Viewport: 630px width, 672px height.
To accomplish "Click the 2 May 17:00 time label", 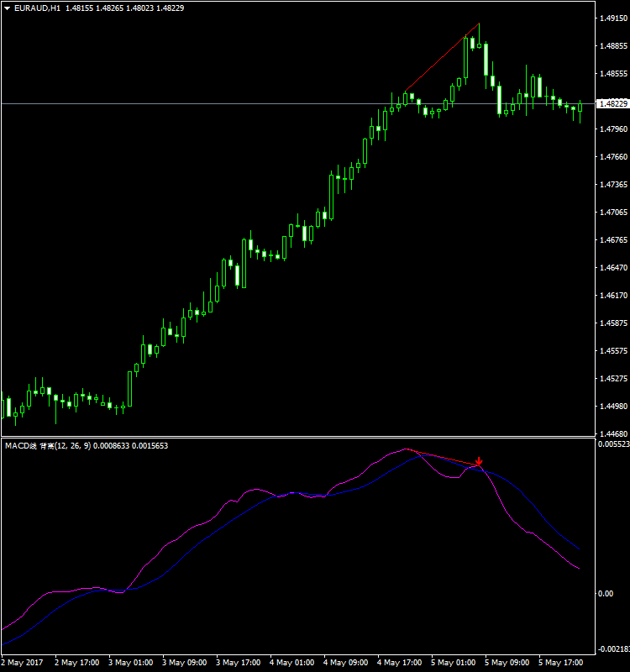I will [77, 663].
